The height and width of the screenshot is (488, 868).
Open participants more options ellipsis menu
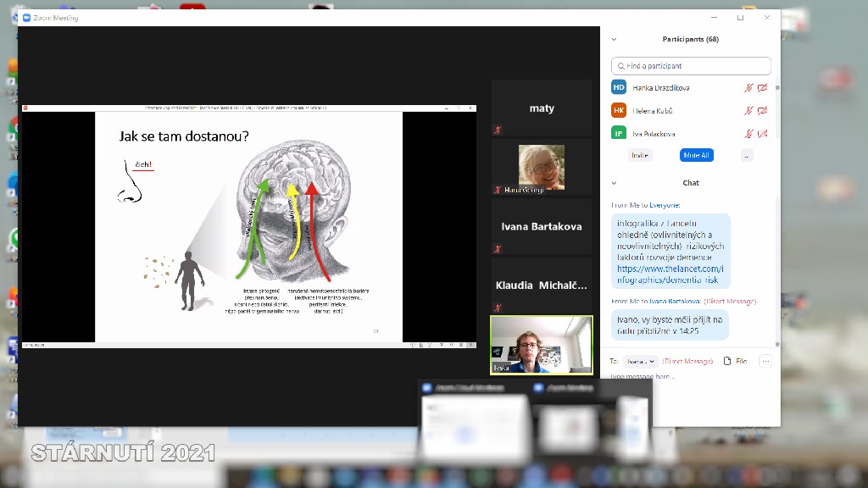coord(746,155)
